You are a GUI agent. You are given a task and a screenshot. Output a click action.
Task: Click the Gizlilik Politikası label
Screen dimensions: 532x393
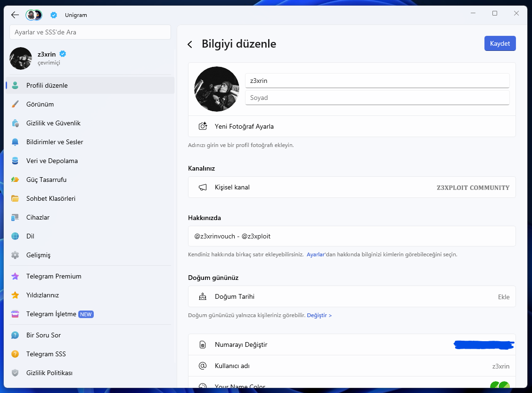49,373
